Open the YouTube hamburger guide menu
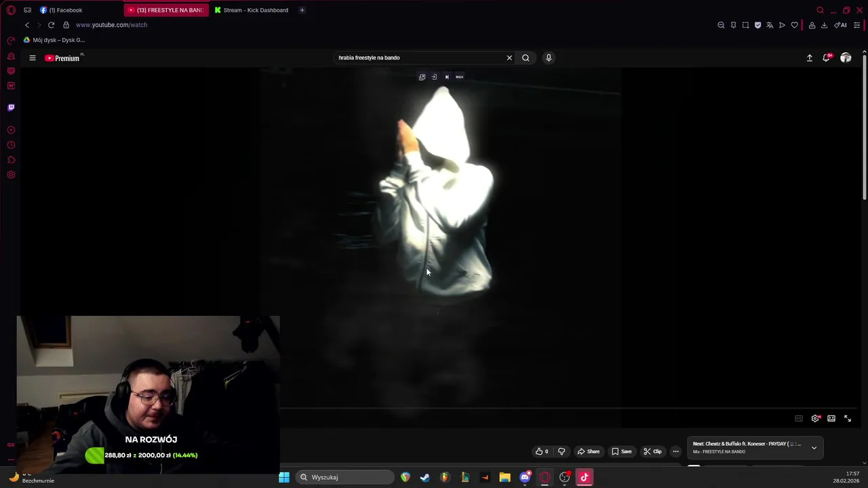Screen dimensions: 868x488 32,58
